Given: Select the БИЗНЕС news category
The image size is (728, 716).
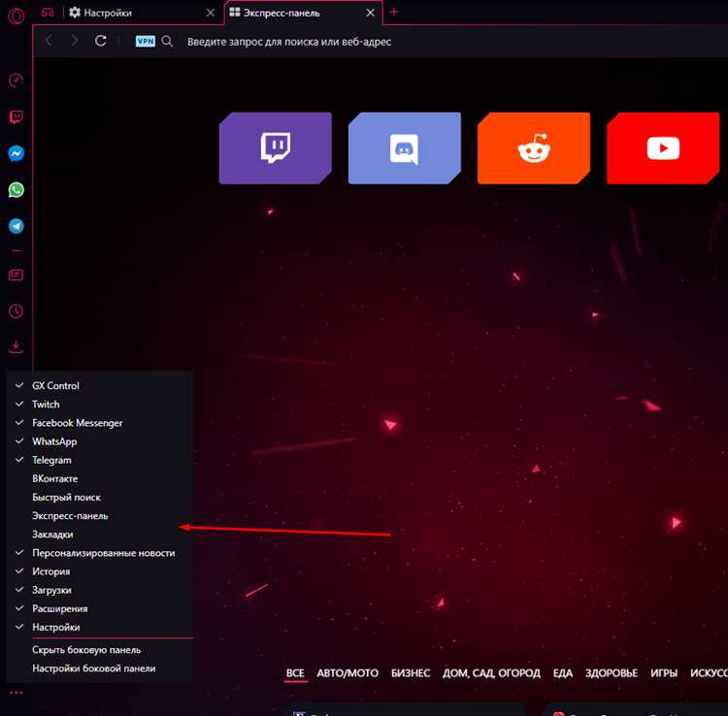Looking at the screenshot, I should coord(411,673).
